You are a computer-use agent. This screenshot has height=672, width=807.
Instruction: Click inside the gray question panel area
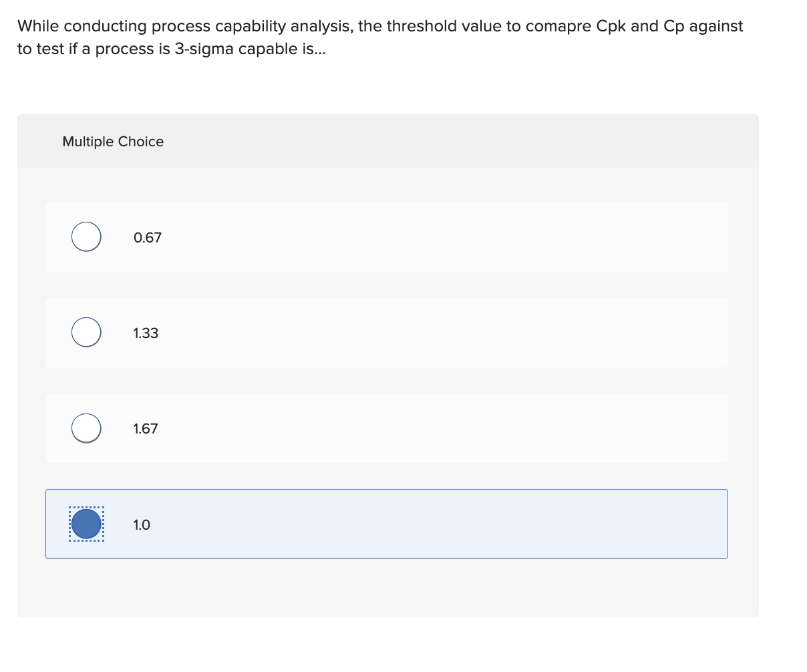387,588
